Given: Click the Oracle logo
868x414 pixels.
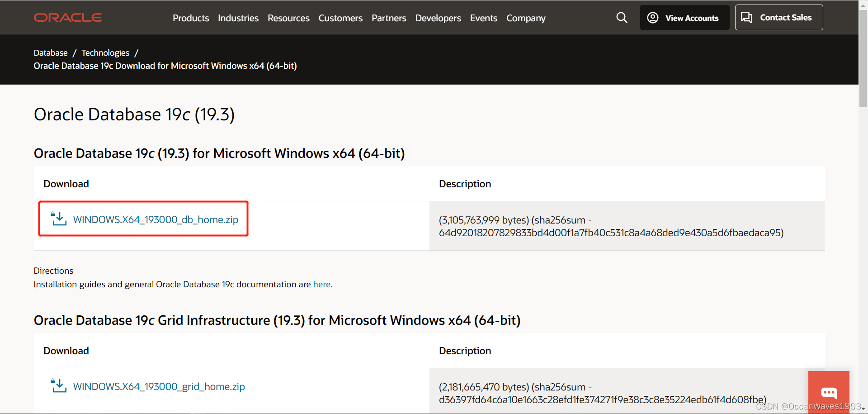Looking at the screenshot, I should [x=68, y=18].
